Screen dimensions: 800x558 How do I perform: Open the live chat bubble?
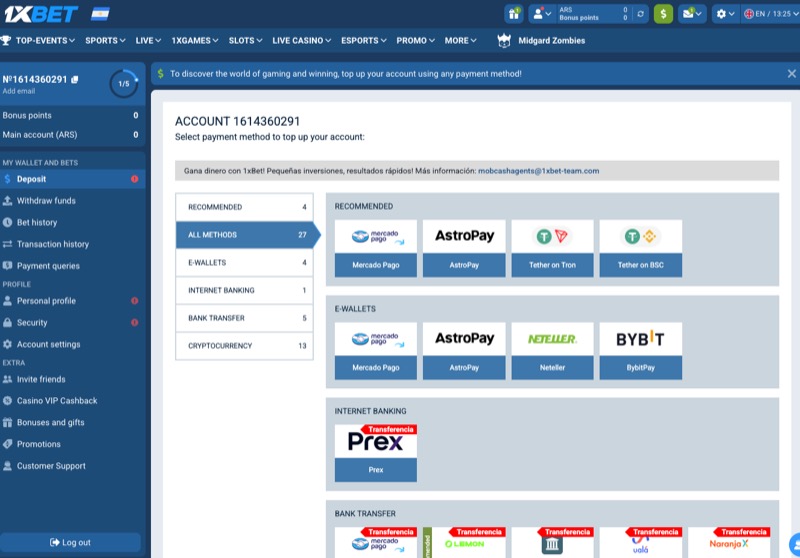tap(794, 545)
